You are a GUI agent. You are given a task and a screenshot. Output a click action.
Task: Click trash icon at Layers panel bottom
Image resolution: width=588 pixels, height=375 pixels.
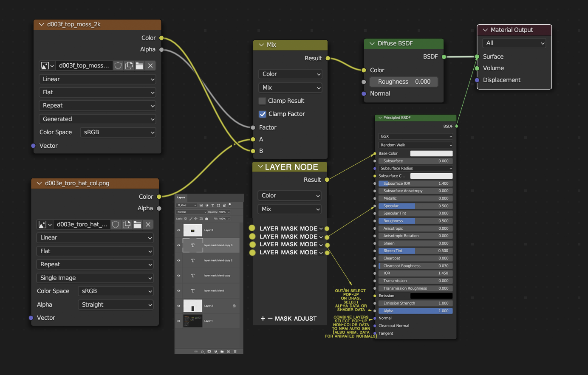point(235,351)
